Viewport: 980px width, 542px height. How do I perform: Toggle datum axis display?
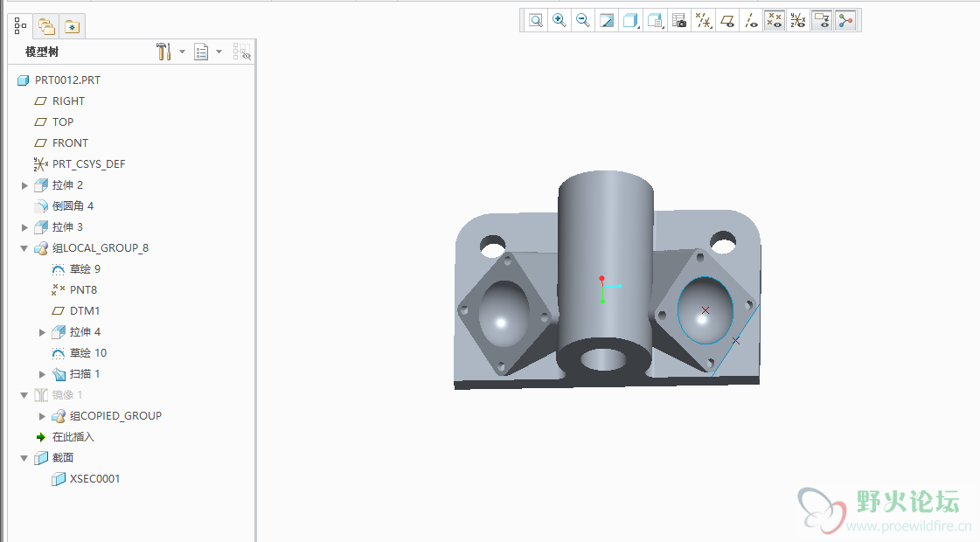pyautogui.click(x=751, y=21)
